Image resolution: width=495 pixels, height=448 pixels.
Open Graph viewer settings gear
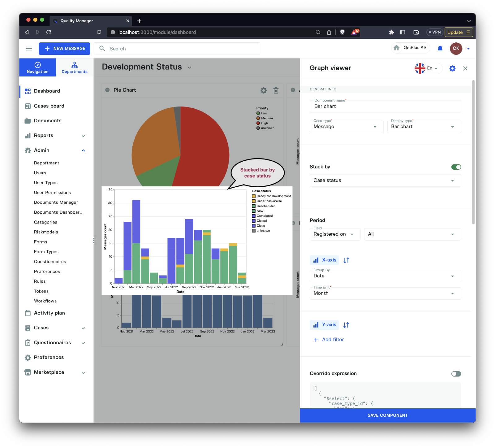click(452, 68)
